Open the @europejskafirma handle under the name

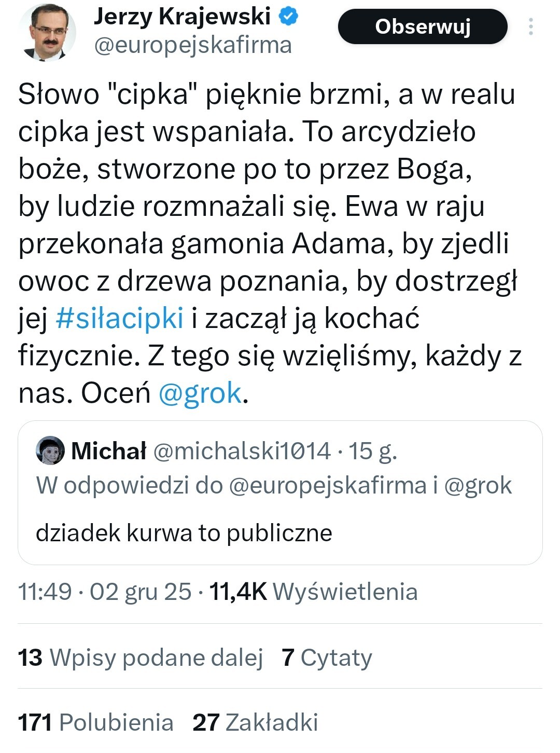point(192,45)
